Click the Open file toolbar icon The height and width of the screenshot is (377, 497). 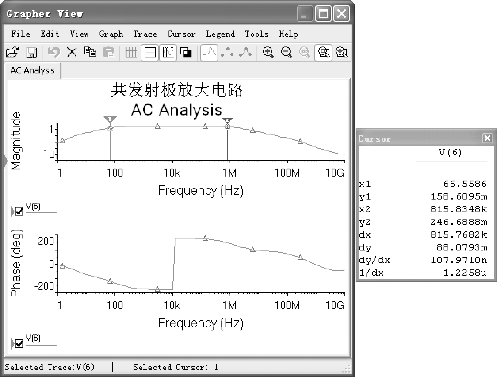tap(13, 52)
